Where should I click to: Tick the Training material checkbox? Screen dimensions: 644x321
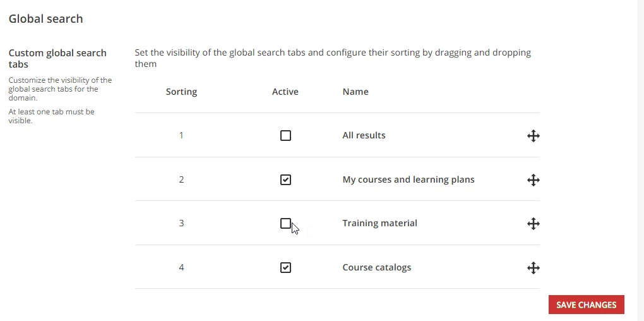(285, 224)
